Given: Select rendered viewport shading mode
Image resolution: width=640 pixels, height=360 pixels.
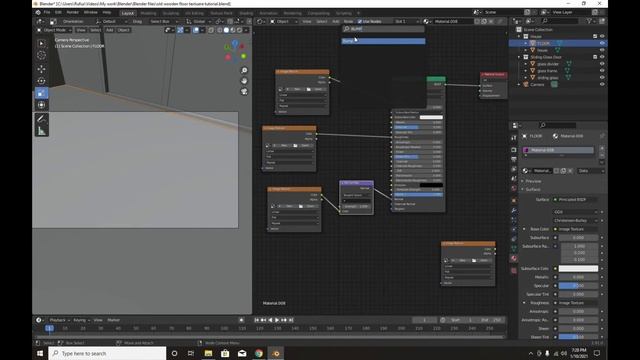Looking at the screenshot, I should pyautogui.click(x=239, y=30).
